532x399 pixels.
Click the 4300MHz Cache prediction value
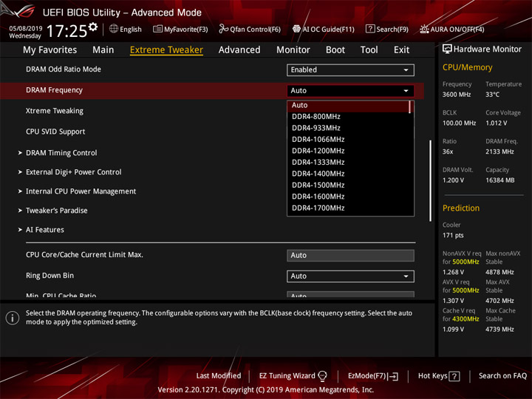[x=465, y=319]
